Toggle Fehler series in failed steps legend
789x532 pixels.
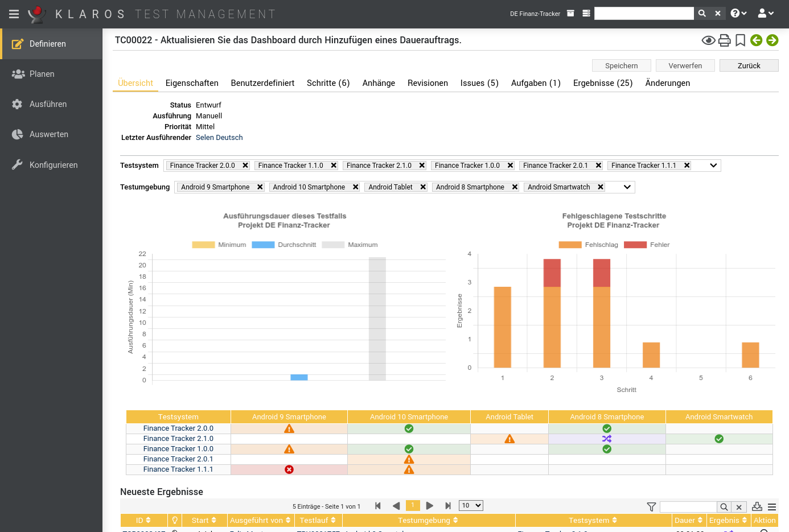[647, 245]
